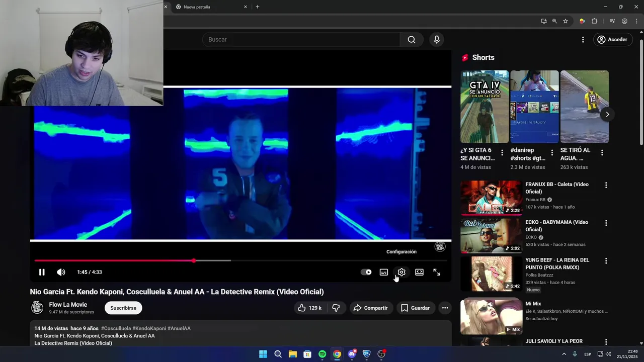
Task: Open the FRANUX BB - Caleta video title
Action: pyautogui.click(x=557, y=188)
